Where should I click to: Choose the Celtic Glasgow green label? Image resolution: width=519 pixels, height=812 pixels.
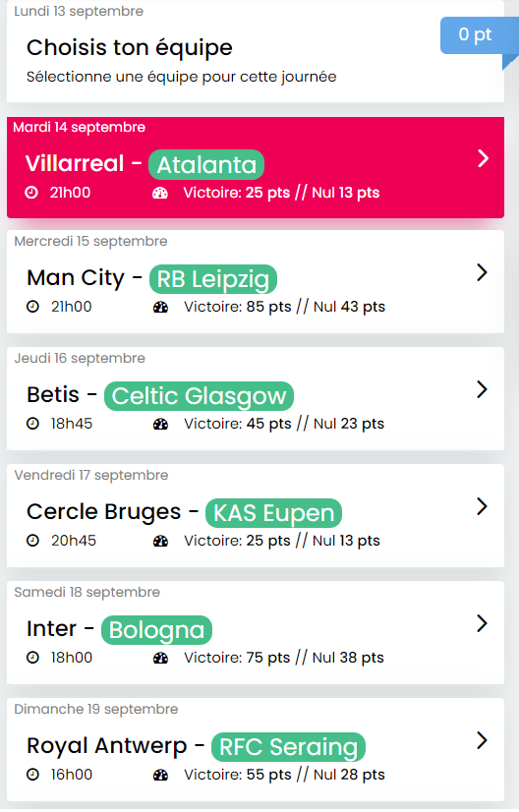pyautogui.click(x=199, y=396)
